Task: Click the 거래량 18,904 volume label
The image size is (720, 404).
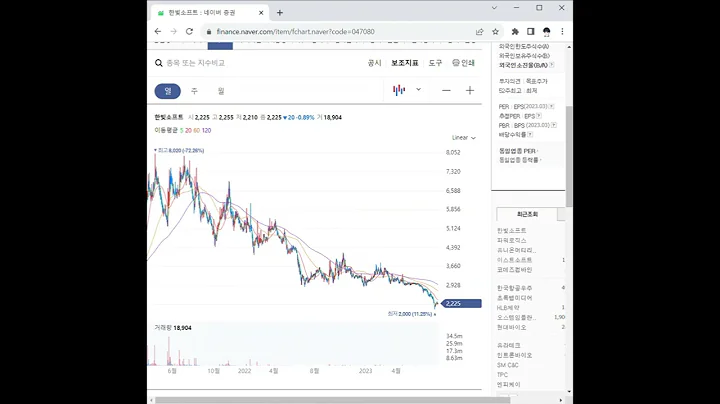Action: [173, 328]
